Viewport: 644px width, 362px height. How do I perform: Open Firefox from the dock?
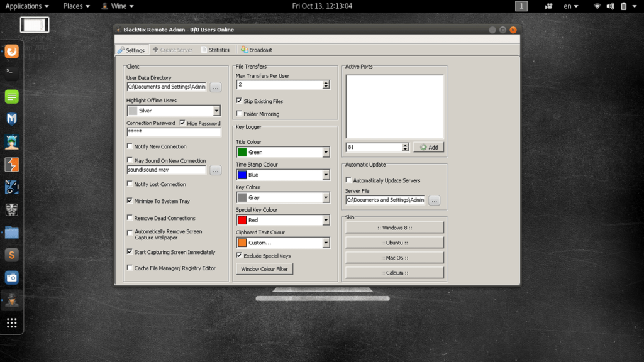pos(12,52)
